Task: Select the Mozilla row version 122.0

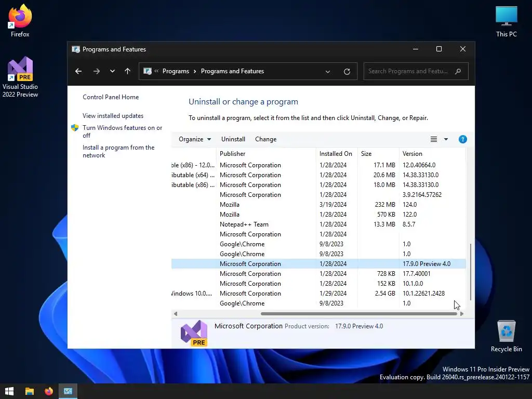Action: tap(318, 215)
